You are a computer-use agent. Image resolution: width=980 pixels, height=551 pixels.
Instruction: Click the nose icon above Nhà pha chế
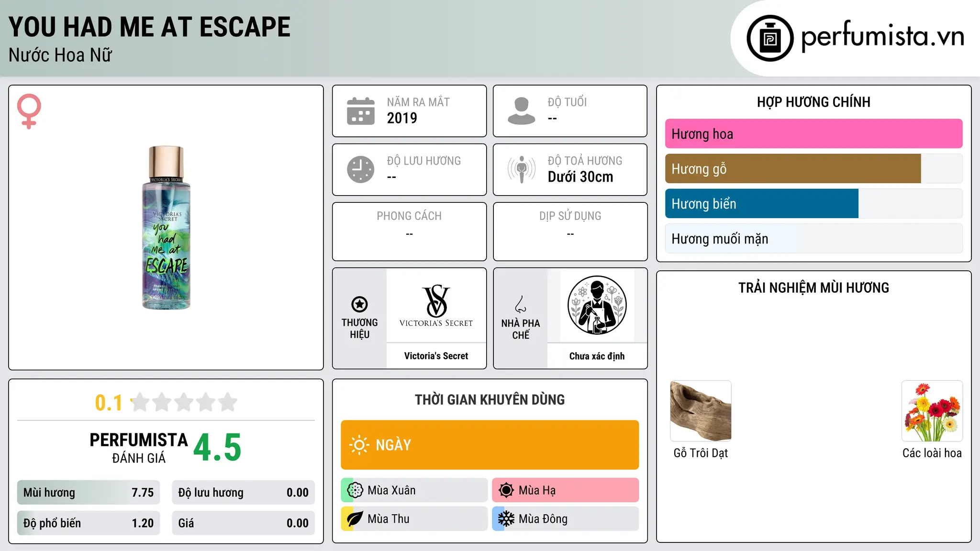tap(521, 304)
